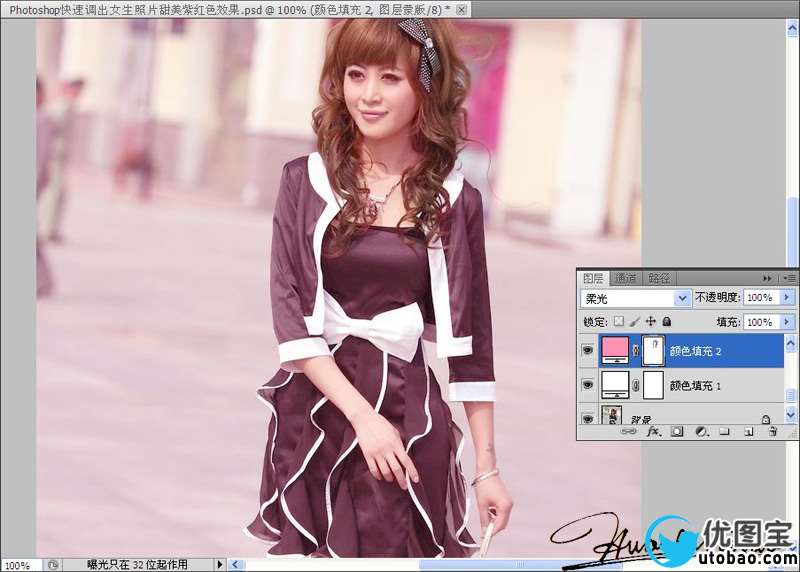
Task: Collapse layers panel with double-arrow icon
Action: pyautogui.click(x=767, y=278)
